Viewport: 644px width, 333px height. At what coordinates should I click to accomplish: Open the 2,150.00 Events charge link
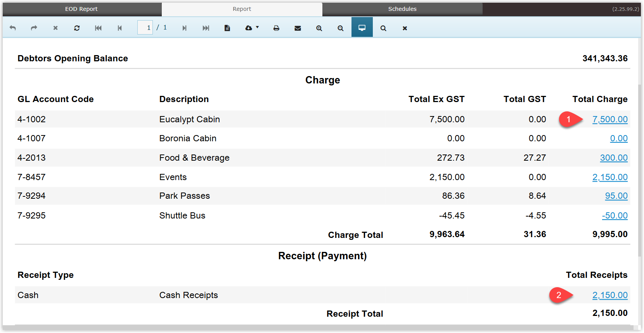pos(610,177)
